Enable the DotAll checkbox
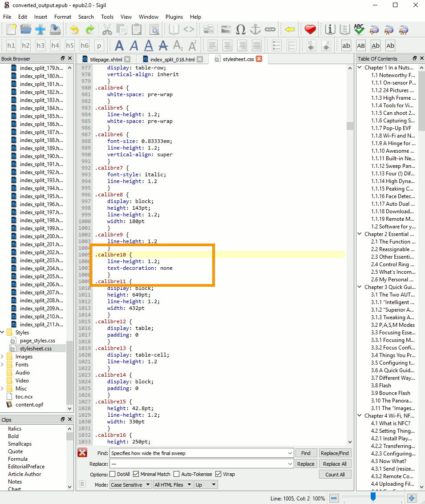425x504 pixels. (x=113, y=474)
